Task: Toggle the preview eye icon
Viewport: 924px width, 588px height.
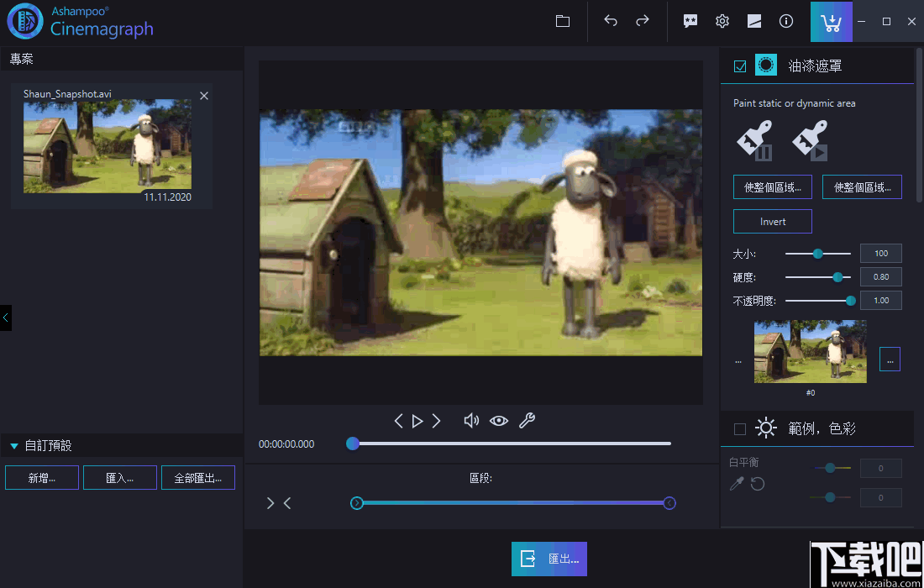Action: click(499, 421)
